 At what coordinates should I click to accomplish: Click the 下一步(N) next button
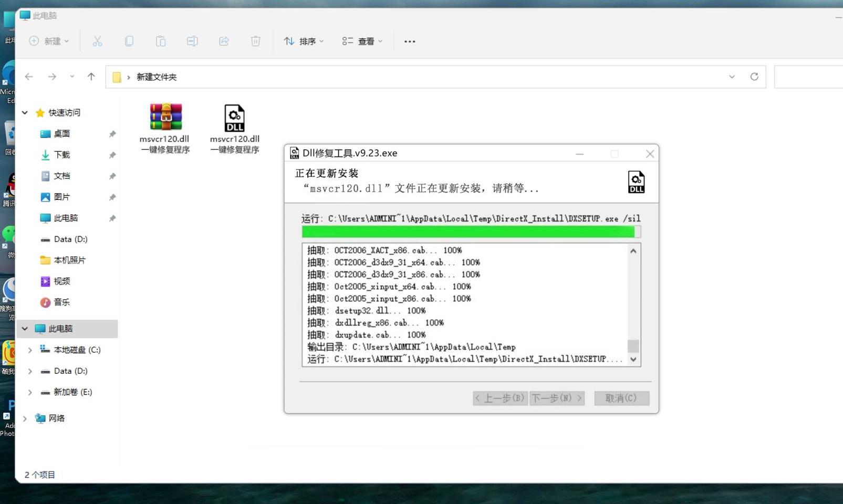pyautogui.click(x=557, y=398)
